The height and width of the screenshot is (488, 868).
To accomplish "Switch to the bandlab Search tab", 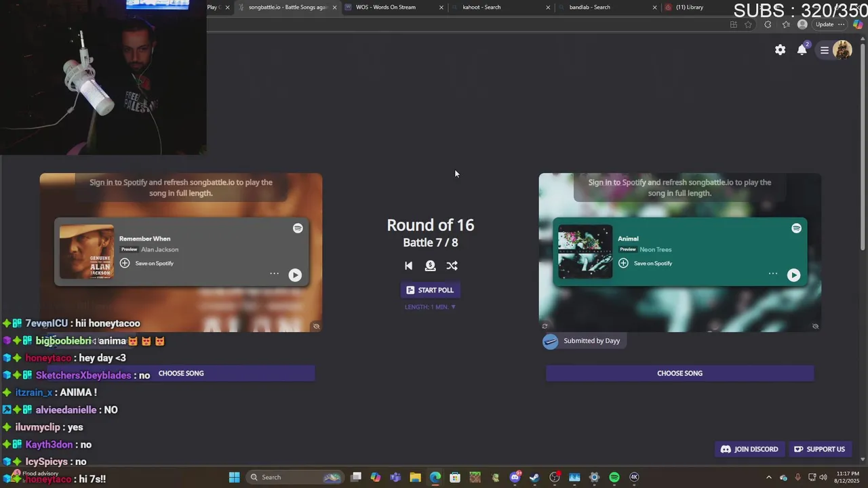I will point(607,7).
